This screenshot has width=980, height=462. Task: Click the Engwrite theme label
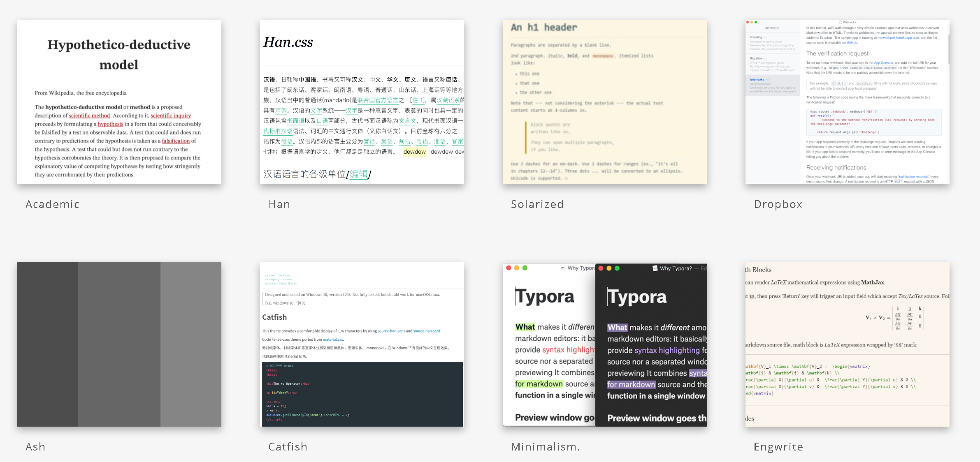click(778, 447)
